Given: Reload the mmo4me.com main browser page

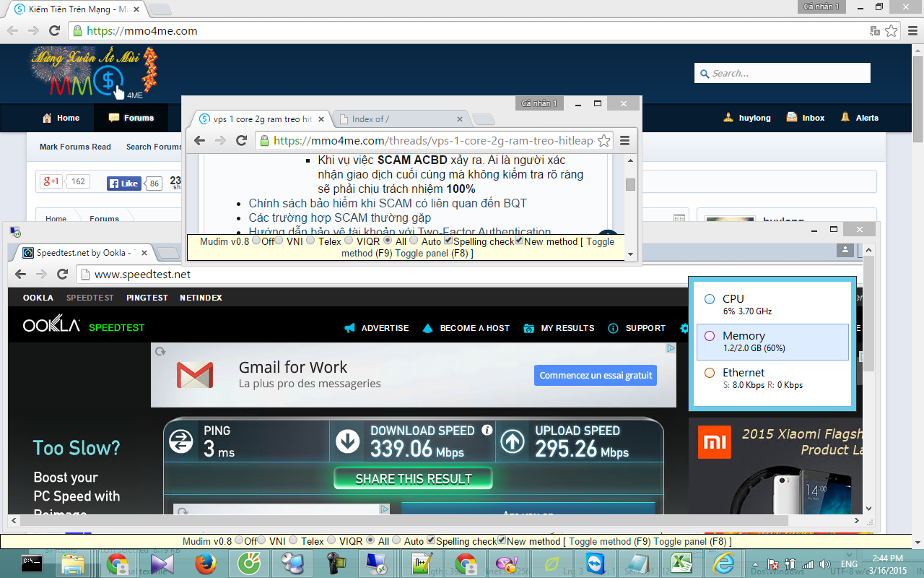Looking at the screenshot, I should 54,30.
